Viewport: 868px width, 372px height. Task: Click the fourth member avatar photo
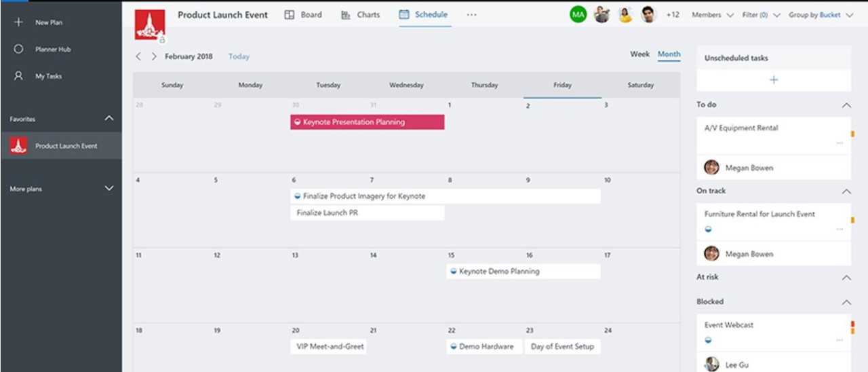[x=649, y=14]
